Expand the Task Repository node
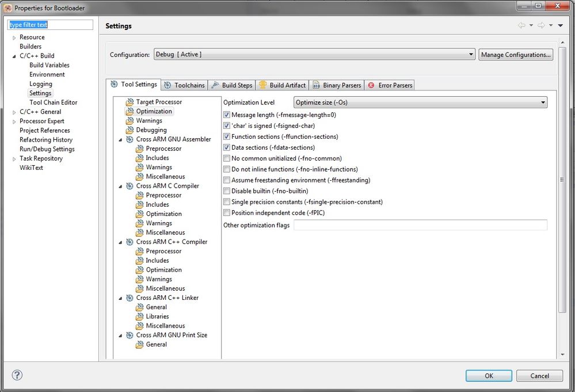Viewport: 575px width, 392px height. 14,159
